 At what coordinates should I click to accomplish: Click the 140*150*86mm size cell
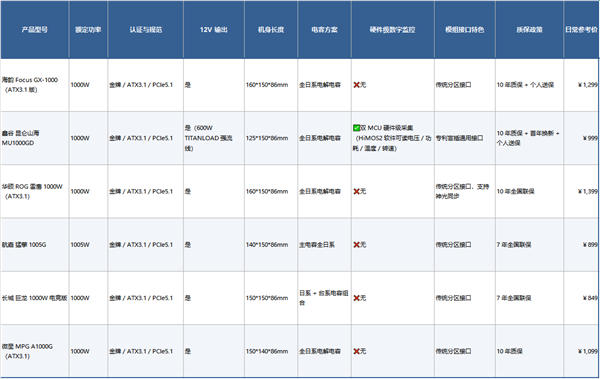271,245
